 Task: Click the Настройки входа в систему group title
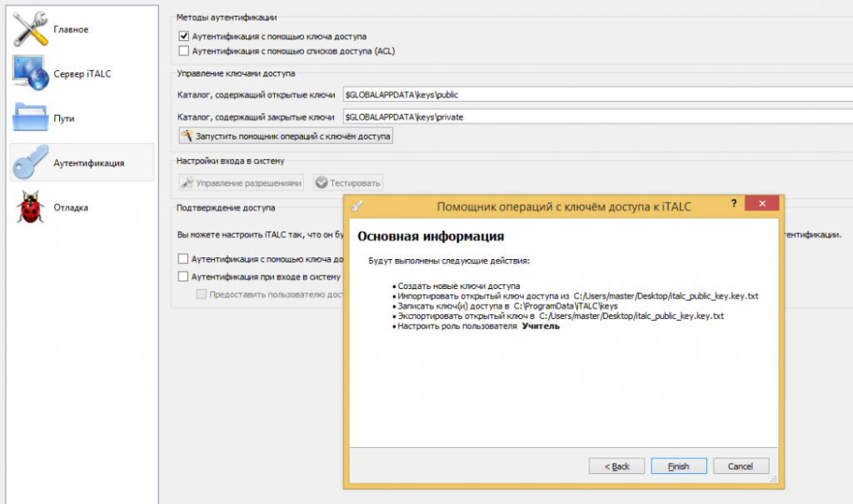click(231, 161)
